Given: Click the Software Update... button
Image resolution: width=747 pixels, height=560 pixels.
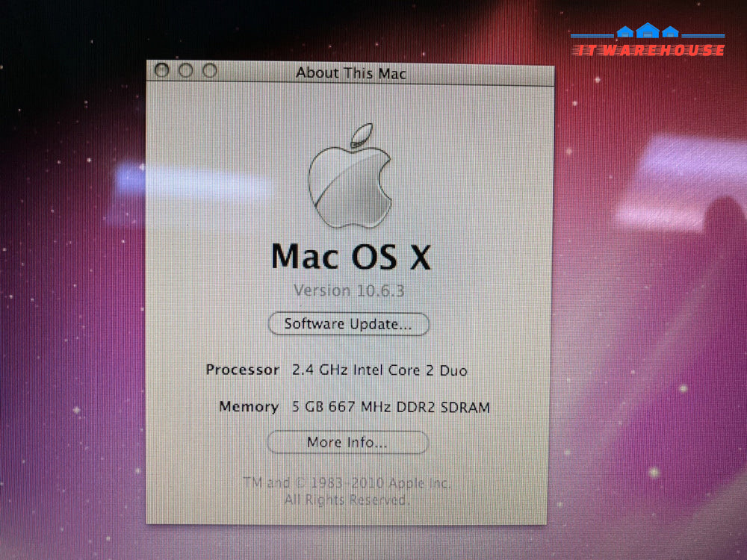Looking at the screenshot, I should [x=349, y=324].
